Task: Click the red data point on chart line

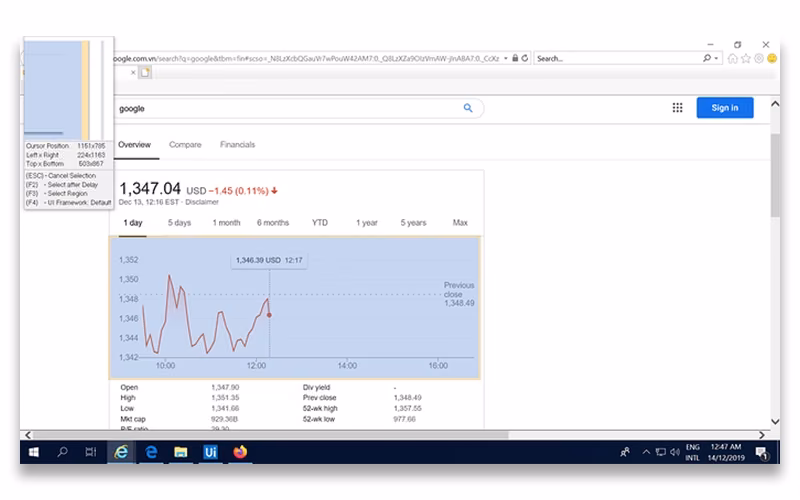Action: click(x=269, y=315)
